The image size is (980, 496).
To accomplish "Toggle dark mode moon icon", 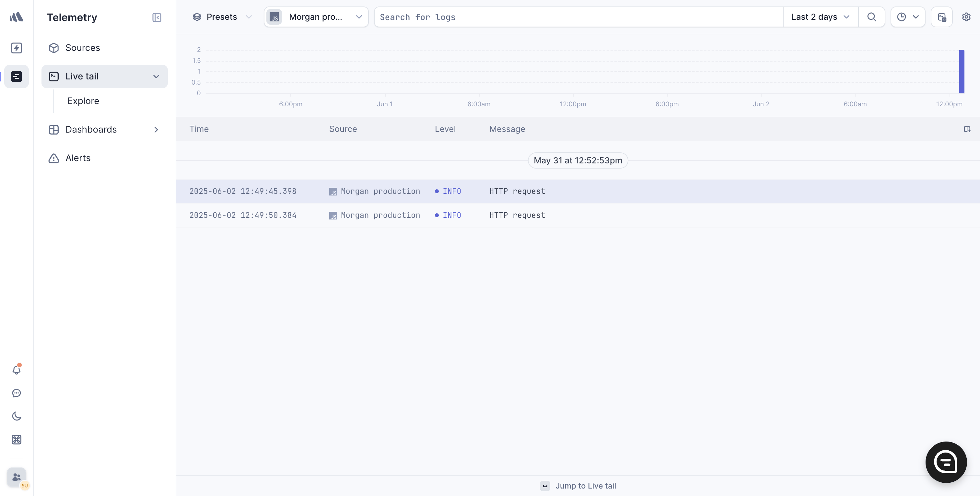I will point(16,416).
